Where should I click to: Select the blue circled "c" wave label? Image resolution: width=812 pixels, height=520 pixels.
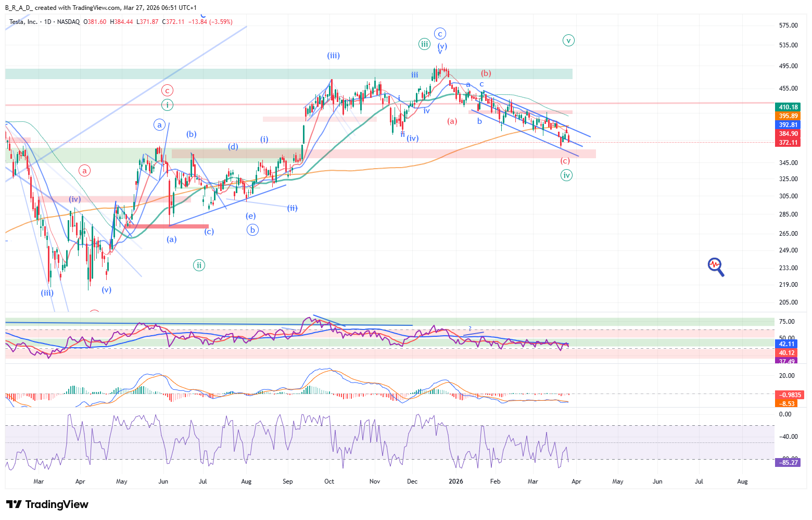coord(440,34)
